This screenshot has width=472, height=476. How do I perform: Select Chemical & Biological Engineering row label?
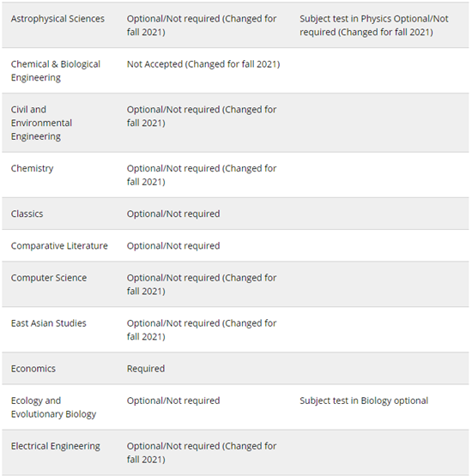[56, 70]
